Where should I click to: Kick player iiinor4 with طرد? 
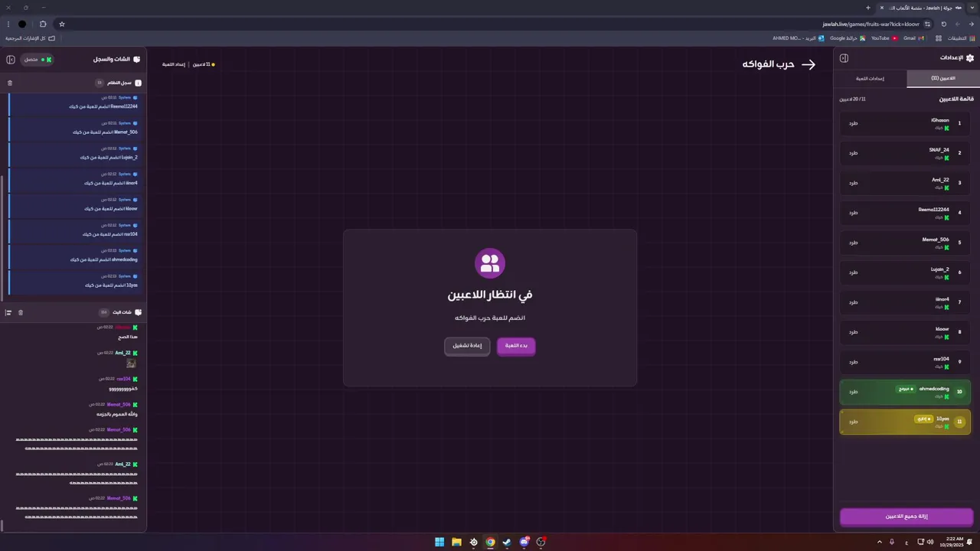(x=853, y=302)
